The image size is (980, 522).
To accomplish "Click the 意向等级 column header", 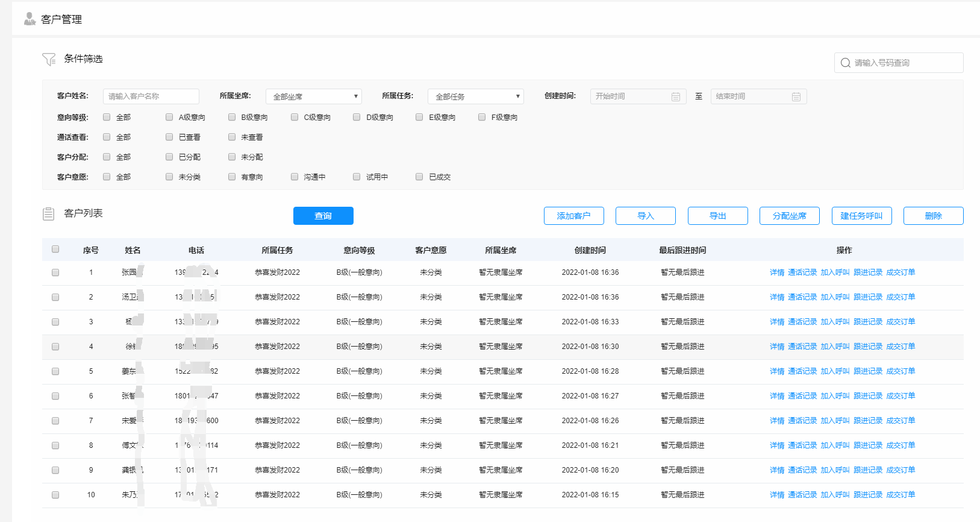I will click(x=359, y=250).
